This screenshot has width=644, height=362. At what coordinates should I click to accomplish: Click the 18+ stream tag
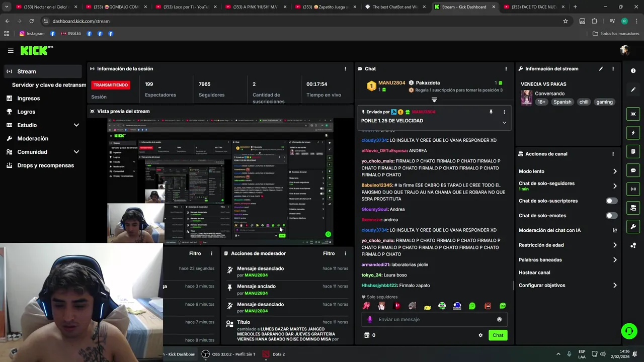point(541,102)
